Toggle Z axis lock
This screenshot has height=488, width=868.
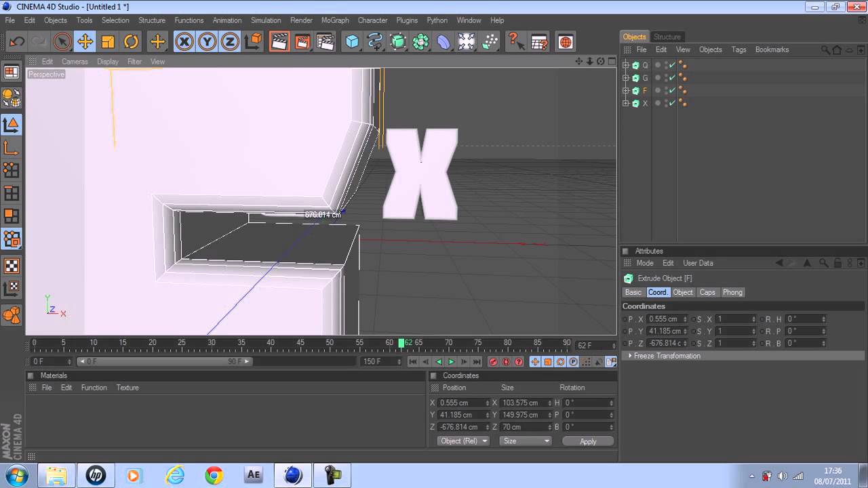(231, 42)
